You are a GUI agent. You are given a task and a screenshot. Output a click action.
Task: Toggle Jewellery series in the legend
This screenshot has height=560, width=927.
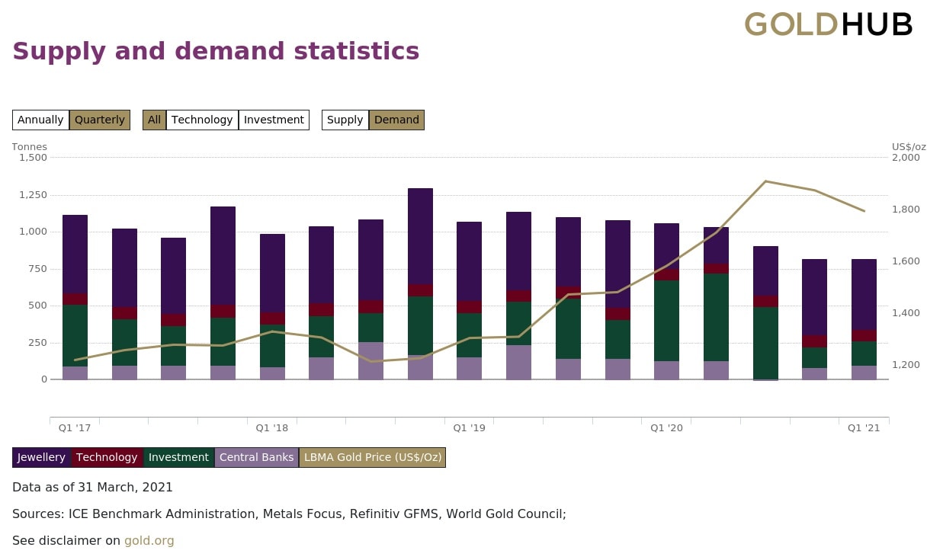click(41, 457)
